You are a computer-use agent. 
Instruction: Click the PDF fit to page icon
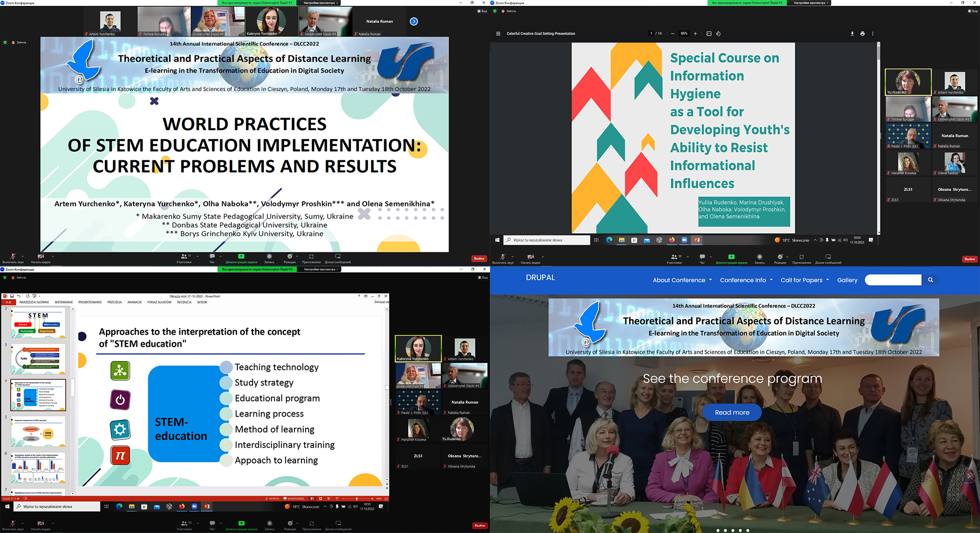pos(709,34)
